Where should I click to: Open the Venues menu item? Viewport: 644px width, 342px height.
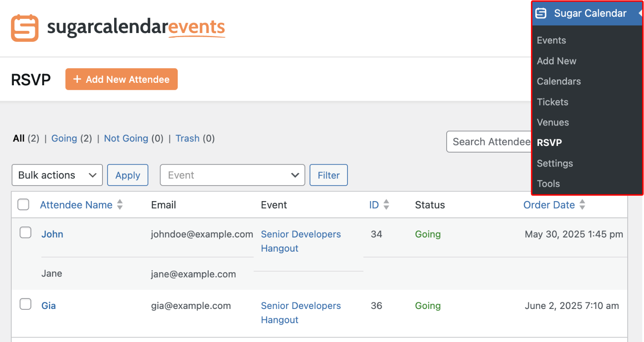553,123
